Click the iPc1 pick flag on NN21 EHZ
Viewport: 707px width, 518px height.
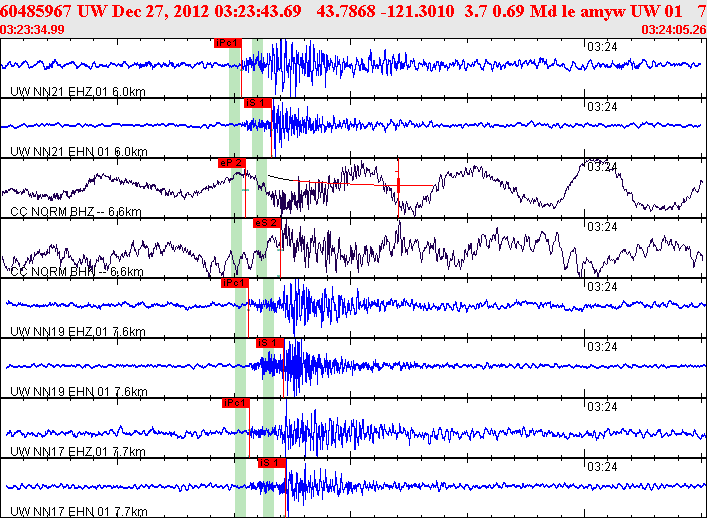point(228,43)
